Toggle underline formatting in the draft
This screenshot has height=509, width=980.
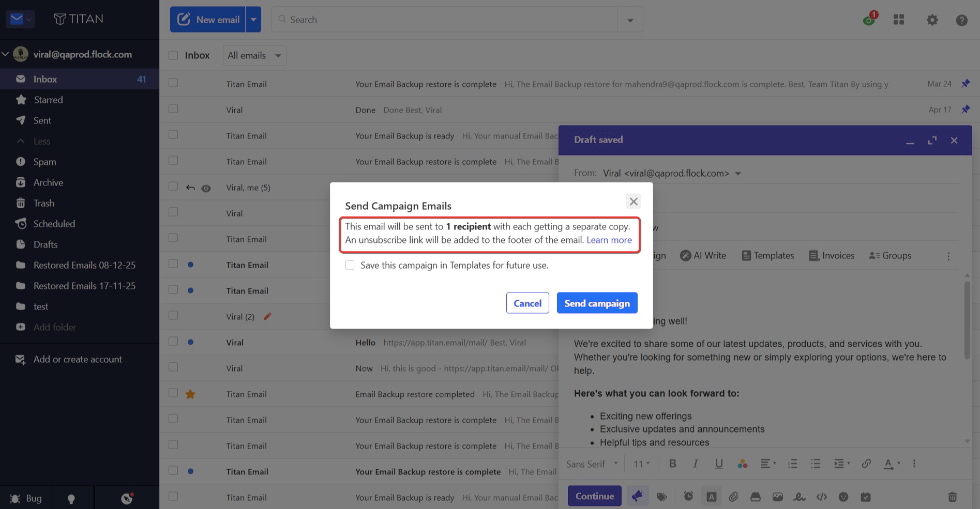719,464
